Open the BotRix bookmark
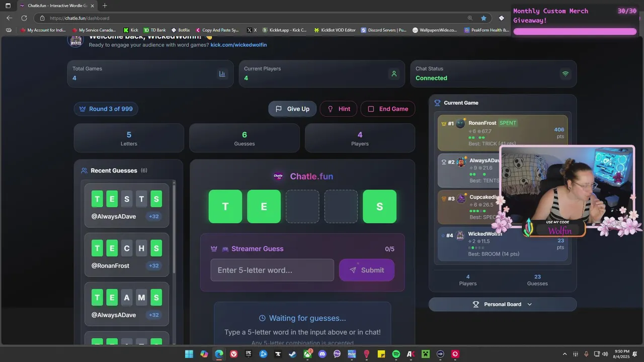The height and width of the screenshot is (362, 644). [180, 30]
